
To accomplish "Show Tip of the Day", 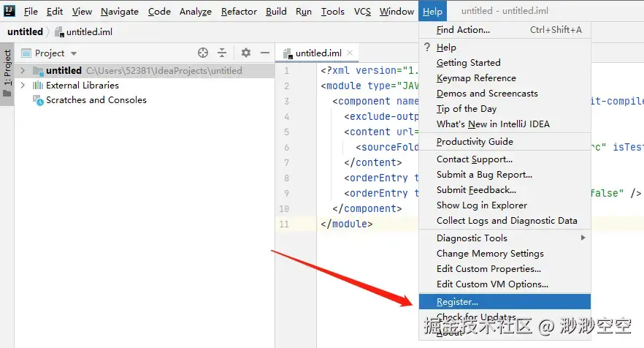I will pyautogui.click(x=505, y=109).
